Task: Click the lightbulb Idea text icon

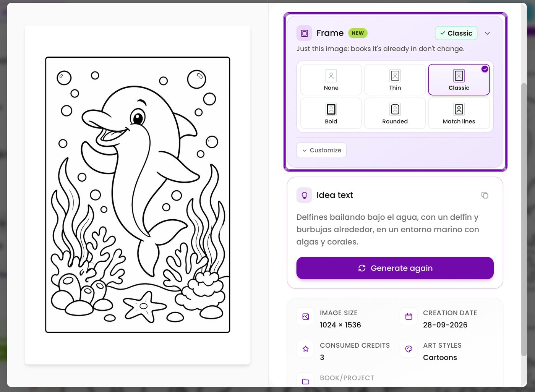Action: [304, 195]
